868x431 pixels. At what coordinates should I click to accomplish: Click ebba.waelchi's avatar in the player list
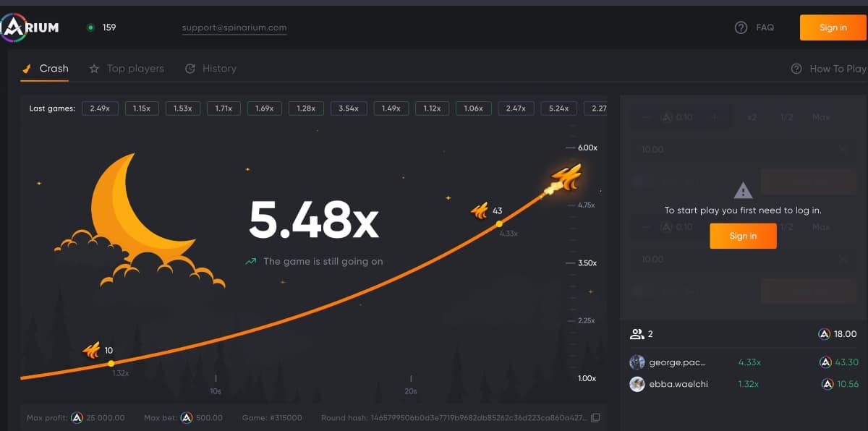(637, 384)
